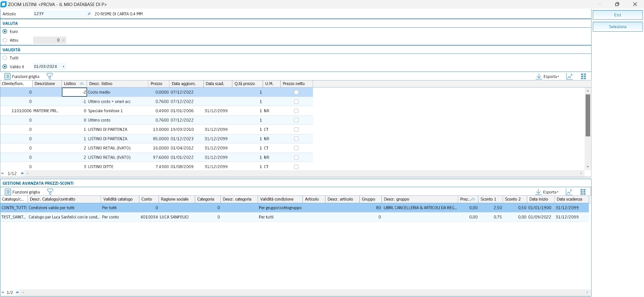Open the chart icon in the lower grid toolbar
Screen dimensions: 644x297
pyautogui.click(x=570, y=192)
